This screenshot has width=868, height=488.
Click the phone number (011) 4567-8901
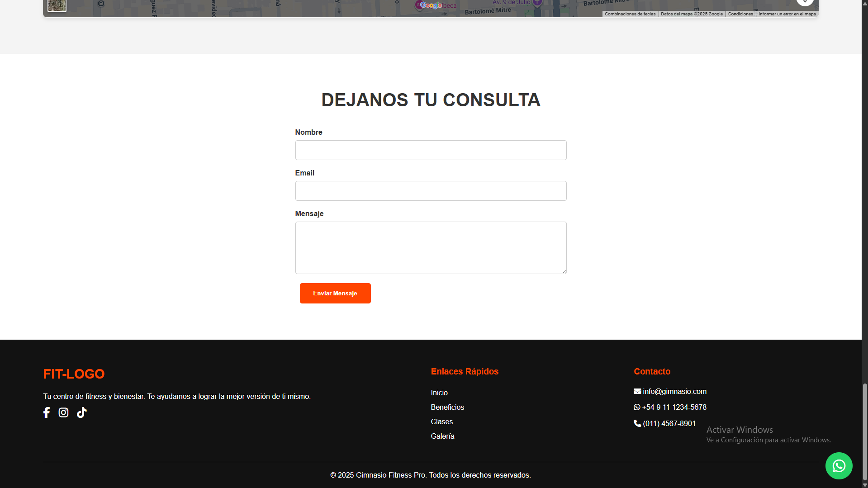coord(669,424)
